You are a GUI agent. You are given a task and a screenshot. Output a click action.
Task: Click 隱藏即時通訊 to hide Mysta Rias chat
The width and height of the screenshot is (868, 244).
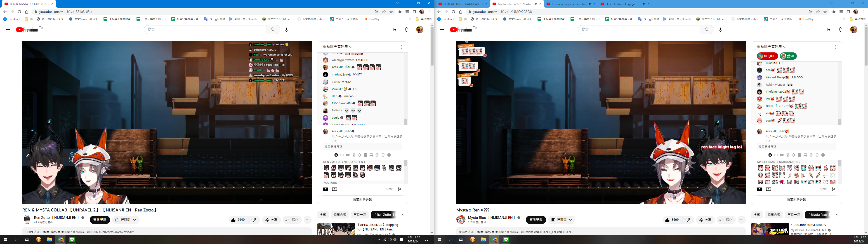[796, 199]
